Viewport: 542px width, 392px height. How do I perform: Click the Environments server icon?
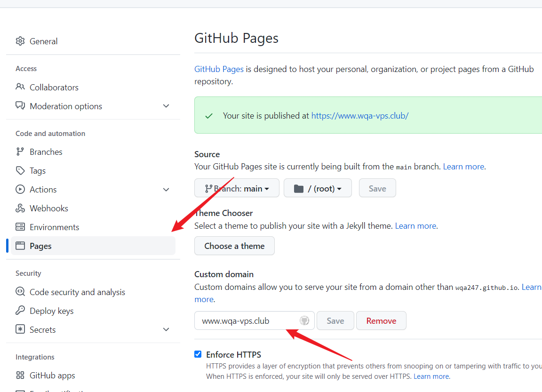(20, 227)
